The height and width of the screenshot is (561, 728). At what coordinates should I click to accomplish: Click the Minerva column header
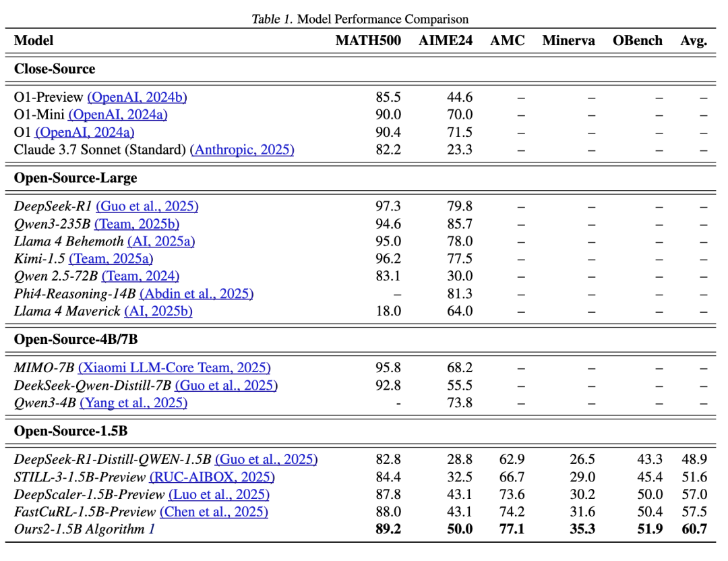[568, 41]
